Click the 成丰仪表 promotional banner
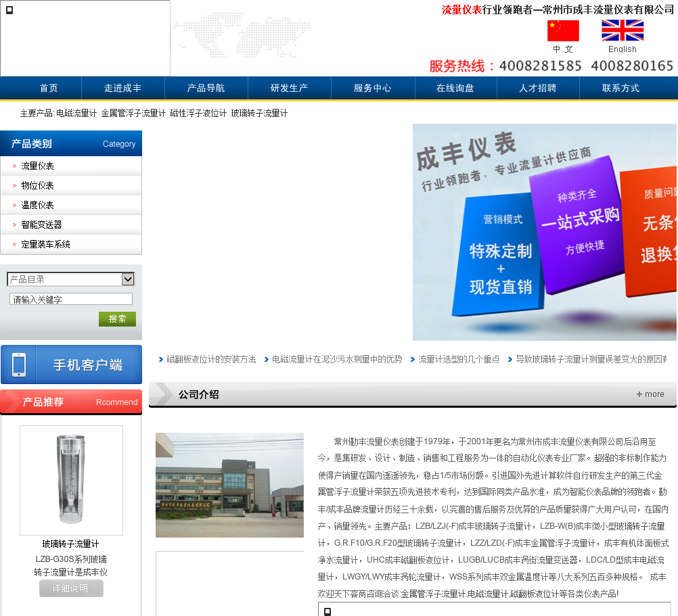The height and width of the screenshot is (616, 678). pos(545,232)
